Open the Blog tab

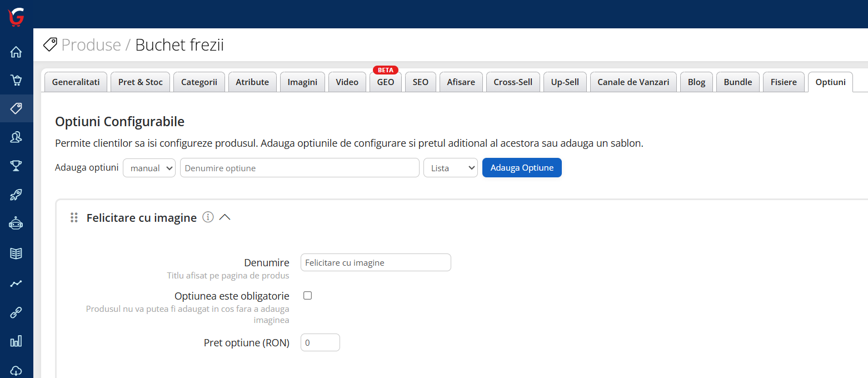click(x=696, y=82)
